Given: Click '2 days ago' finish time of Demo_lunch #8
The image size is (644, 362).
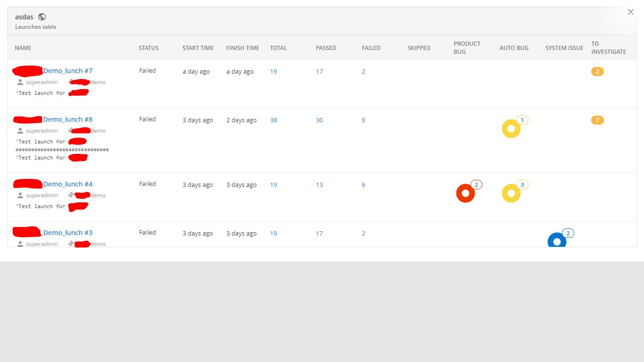Looking at the screenshot, I should pos(241,120).
